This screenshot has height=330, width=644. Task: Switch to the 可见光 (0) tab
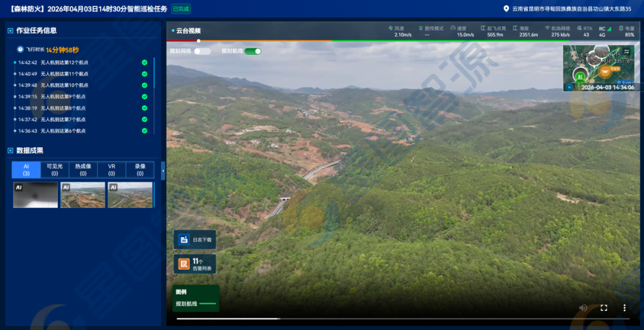click(55, 170)
